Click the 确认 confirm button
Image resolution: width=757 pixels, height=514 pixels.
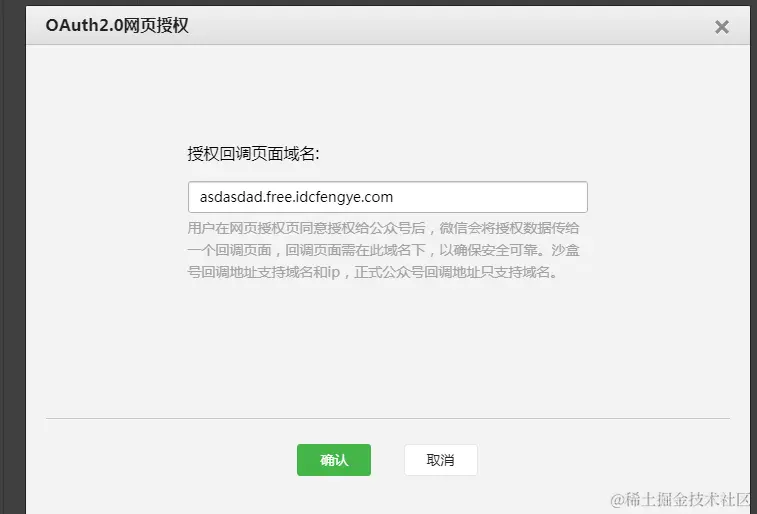click(334, 460)
